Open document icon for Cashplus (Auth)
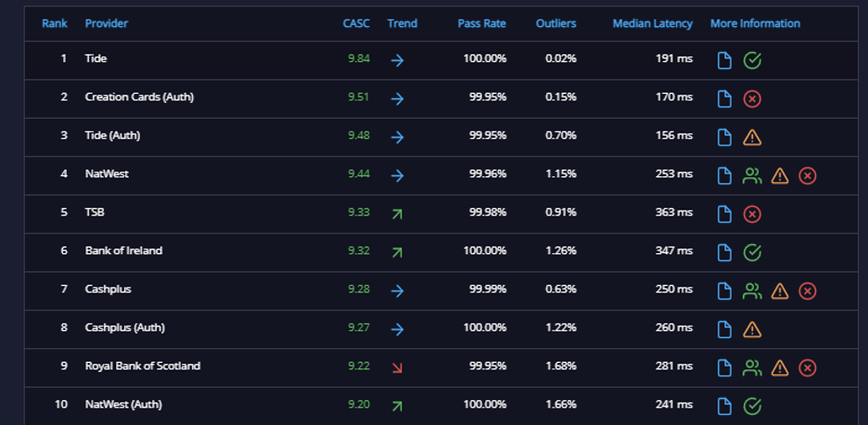 coord(724,329)
